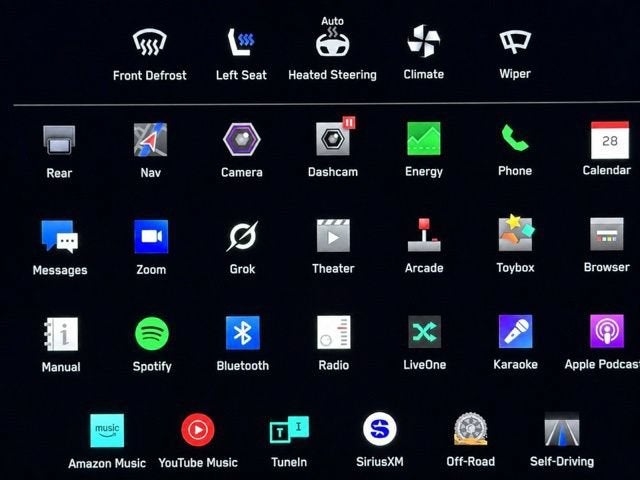Open the Camera app
This screenshot has height=480, width=640.
pyautogui.click(x=242, y=139)
